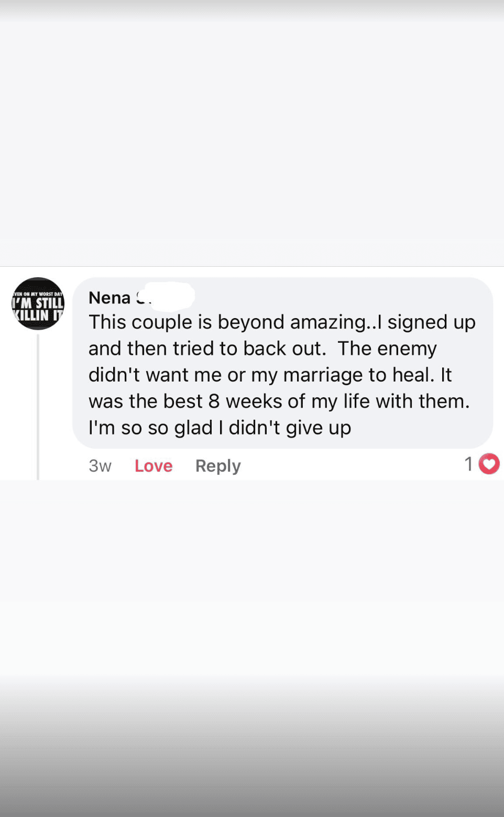The image size is (504, 817).
Task: Click blank space between Reply and reaction count
Action: pos(351,466)
